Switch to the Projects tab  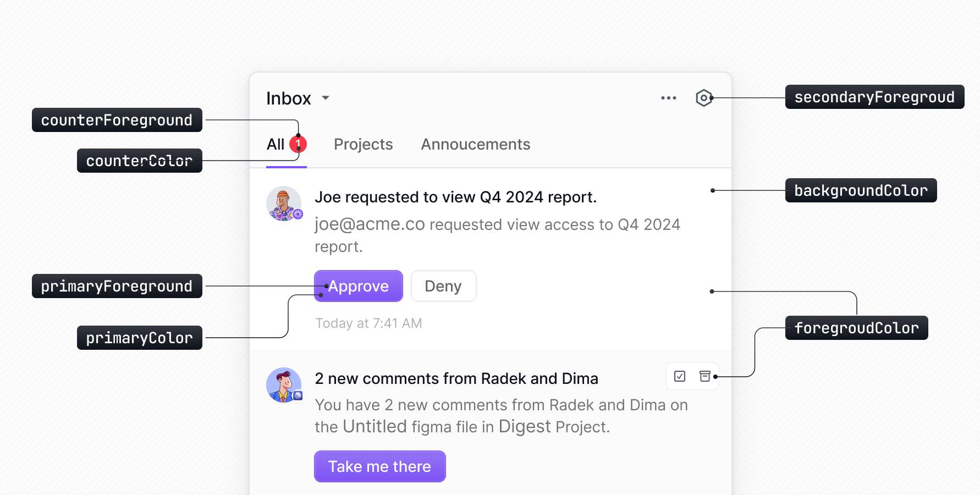coord(363,145)
